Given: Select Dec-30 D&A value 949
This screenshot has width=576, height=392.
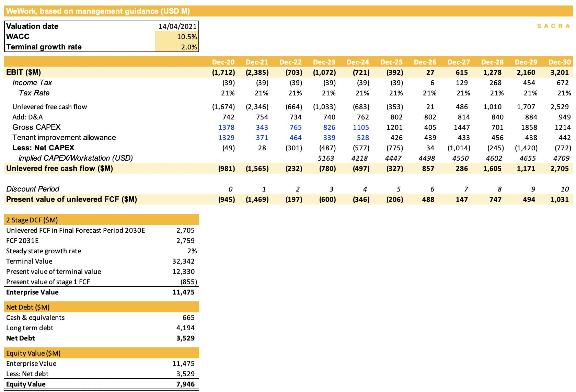Looking at the screenshot, I should point(565,117).
